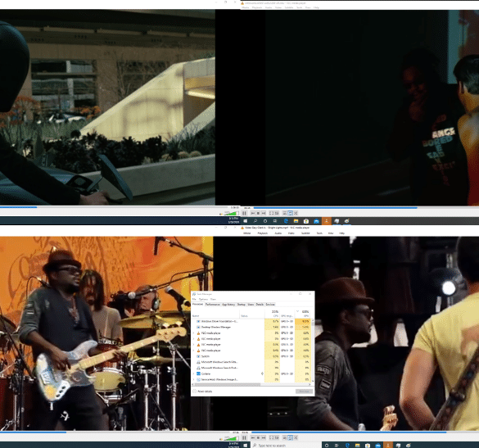Viewport: 479px width, 448px height.
Task: Toggle fullscreen in the Bright Lights VLC window
Action: (x=271, y=438)
